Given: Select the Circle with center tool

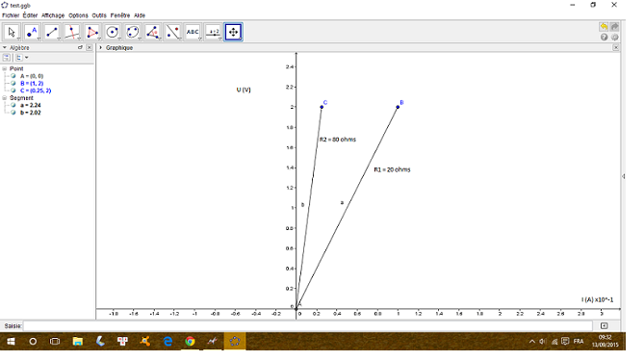Looking at the screenshot, I should point(112,32).
